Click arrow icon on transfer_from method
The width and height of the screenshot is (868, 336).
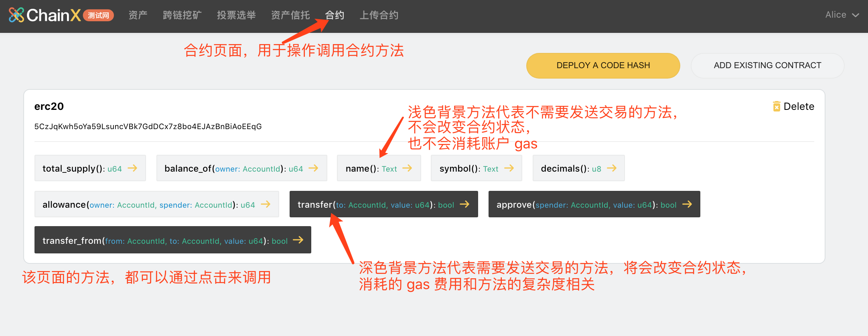(x=298, y=240)
